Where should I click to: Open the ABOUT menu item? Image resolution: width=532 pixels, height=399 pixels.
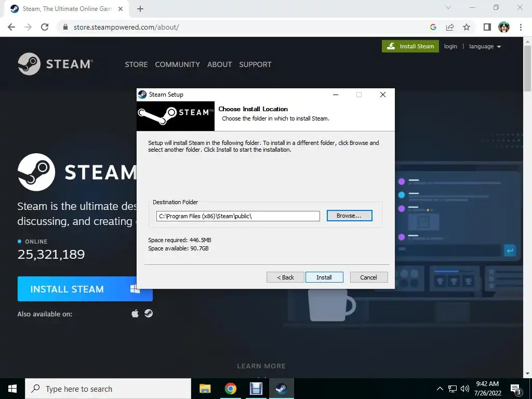click(220, 64)
